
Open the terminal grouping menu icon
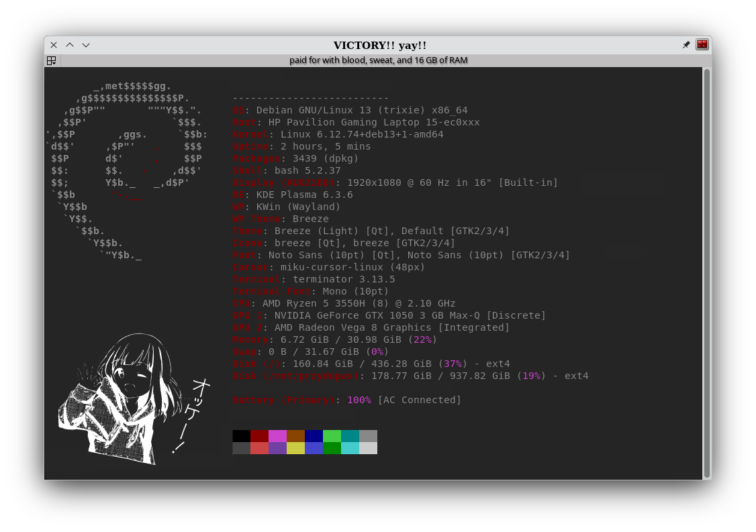pyautogui.click(x=52, y=60)
